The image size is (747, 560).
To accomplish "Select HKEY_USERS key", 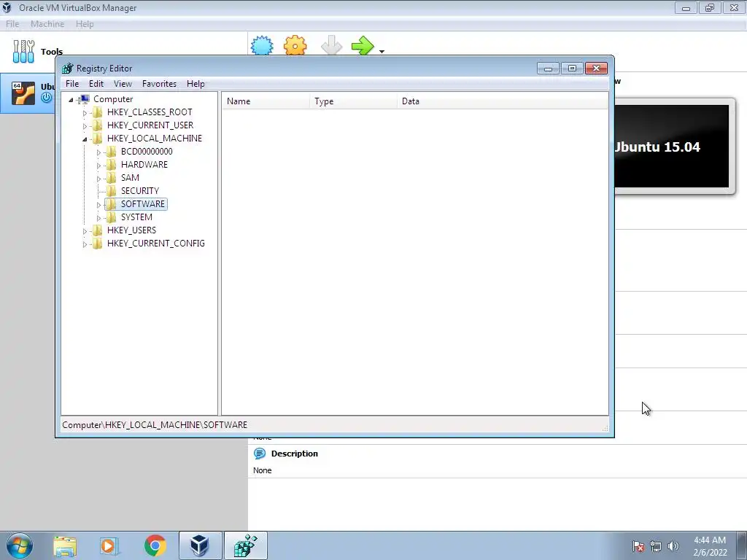I will click(x=131, y=230).
